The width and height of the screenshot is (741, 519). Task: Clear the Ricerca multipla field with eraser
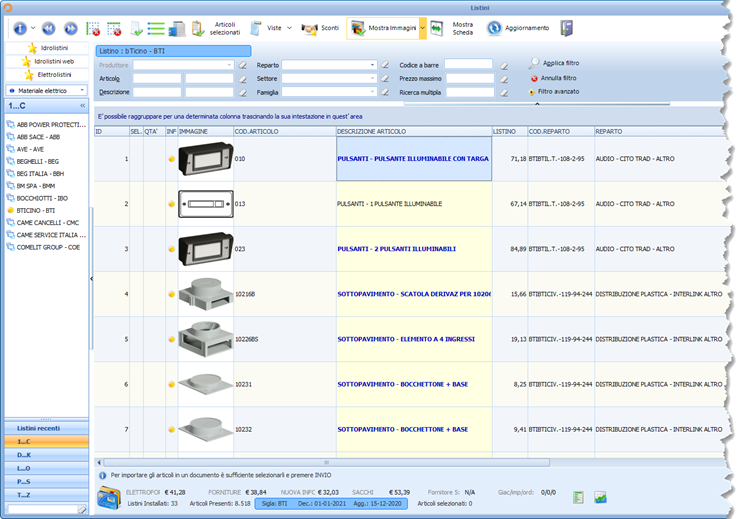pos(504,93)
